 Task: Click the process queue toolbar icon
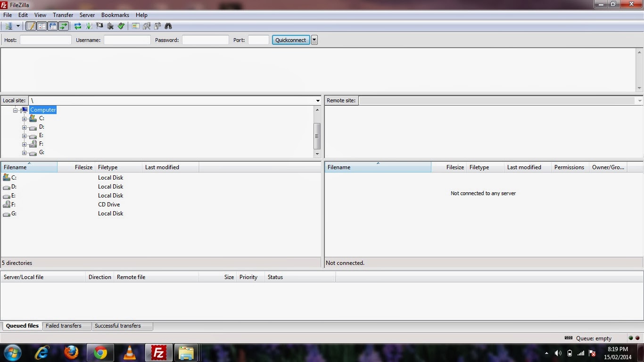click(89, 26)
